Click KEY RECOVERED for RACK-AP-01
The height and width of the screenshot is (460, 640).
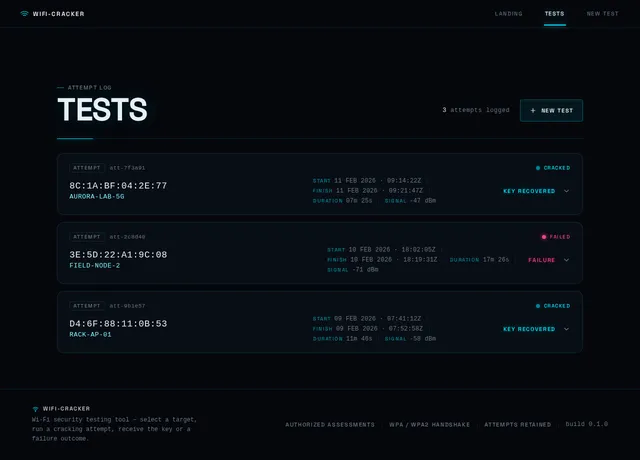[x=529, y=329]
